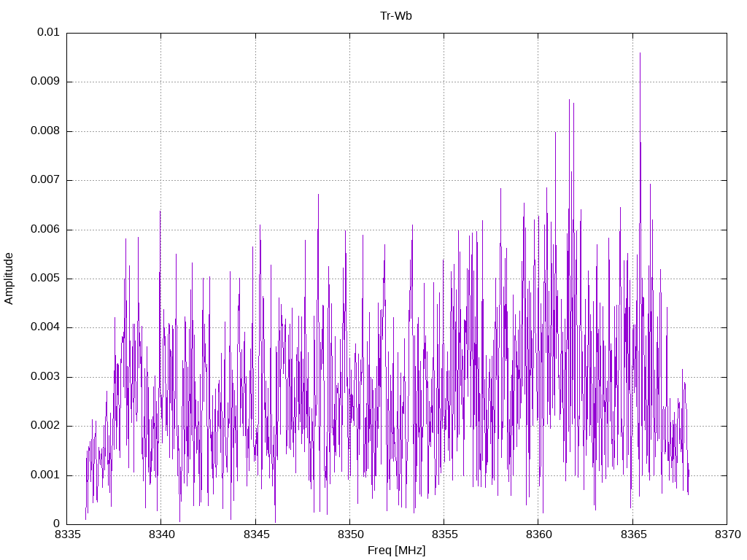Click the y-axis tick value 0.001

(x=45, y=475)
